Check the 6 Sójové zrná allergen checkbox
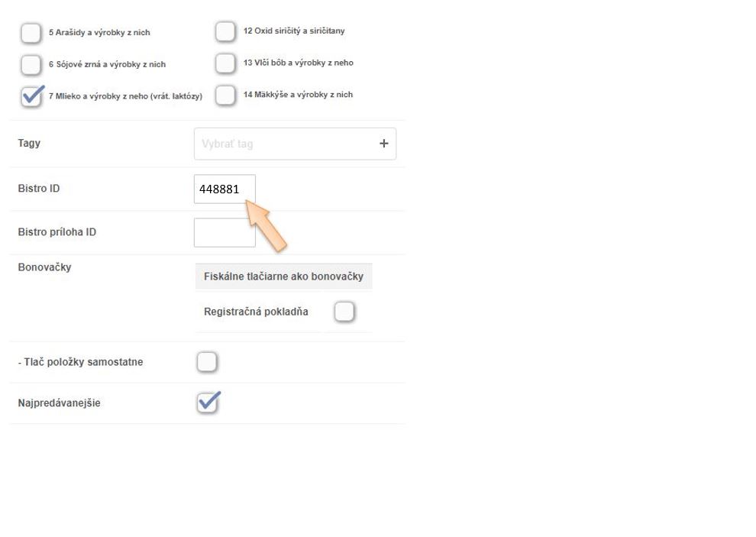This screenshot has height=537, width=756. click(x=31, y=64)
